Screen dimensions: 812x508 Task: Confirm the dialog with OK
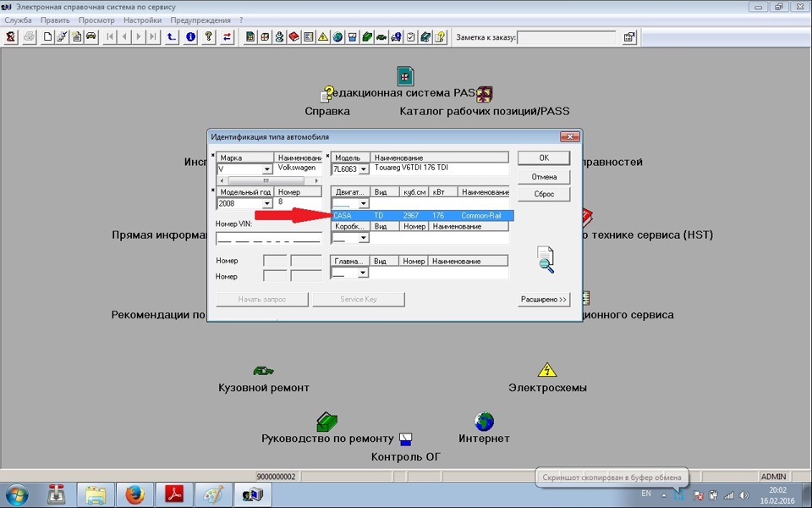click(544, 158)
